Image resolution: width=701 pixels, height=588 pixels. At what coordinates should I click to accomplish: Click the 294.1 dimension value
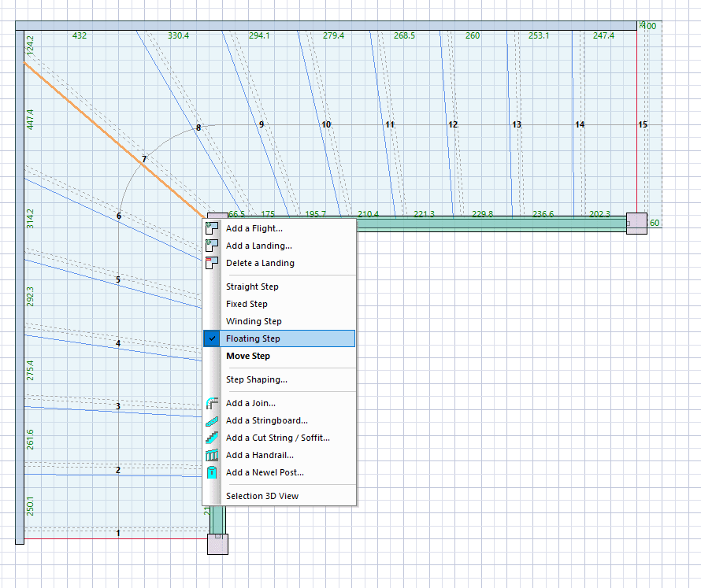(259, 35)
